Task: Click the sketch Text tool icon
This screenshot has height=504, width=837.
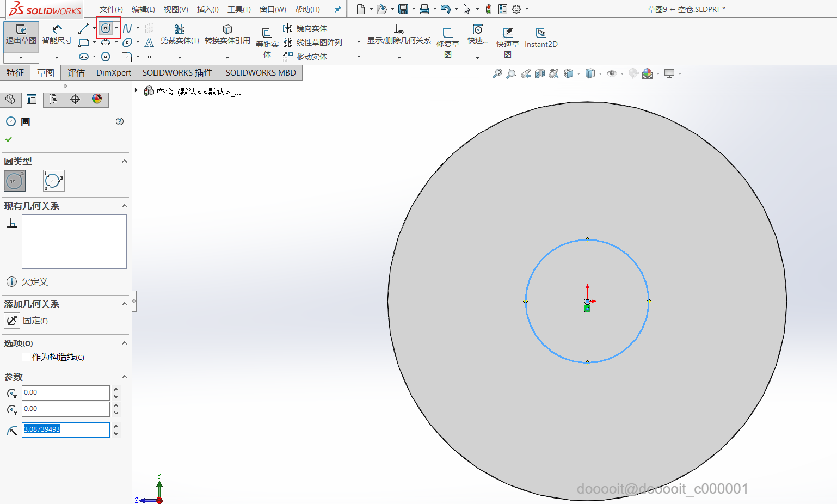Action: tap(149, 42)
